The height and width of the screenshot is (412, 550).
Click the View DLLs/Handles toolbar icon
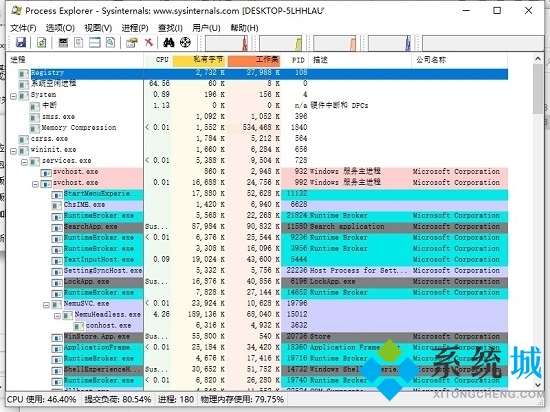[x=110, y=43]
